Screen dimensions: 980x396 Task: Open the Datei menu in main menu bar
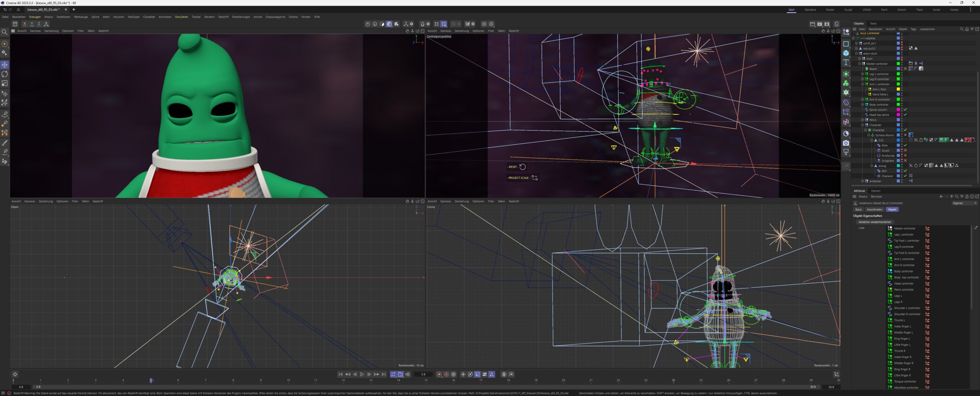click(x=5, y=17)
